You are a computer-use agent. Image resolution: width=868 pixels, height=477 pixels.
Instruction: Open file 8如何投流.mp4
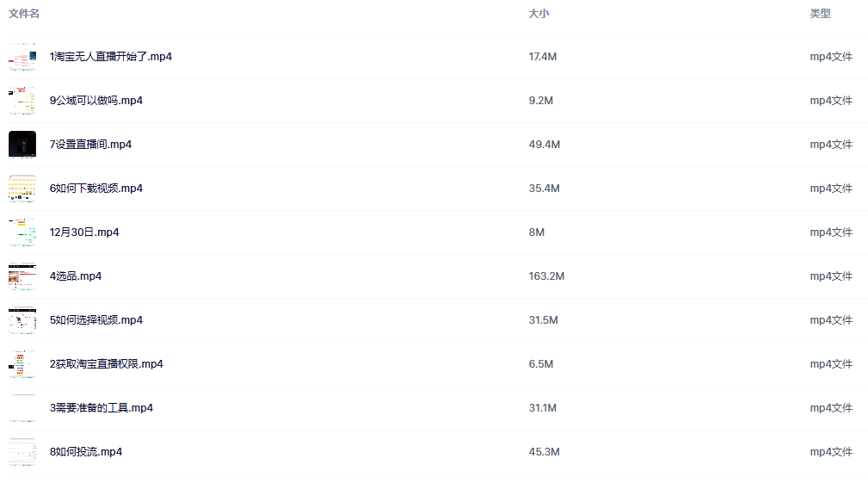pyautogui.click(x=86, y=452)
